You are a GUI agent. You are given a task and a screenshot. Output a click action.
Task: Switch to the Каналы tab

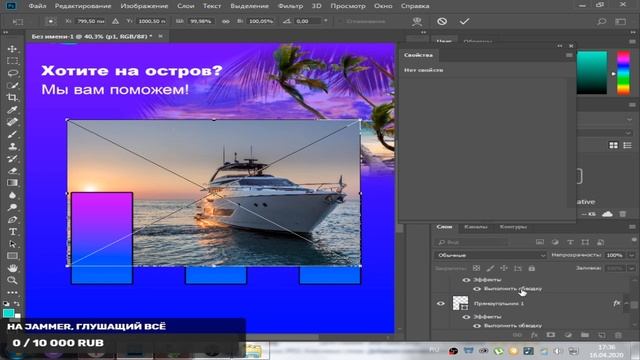(476, 227)
